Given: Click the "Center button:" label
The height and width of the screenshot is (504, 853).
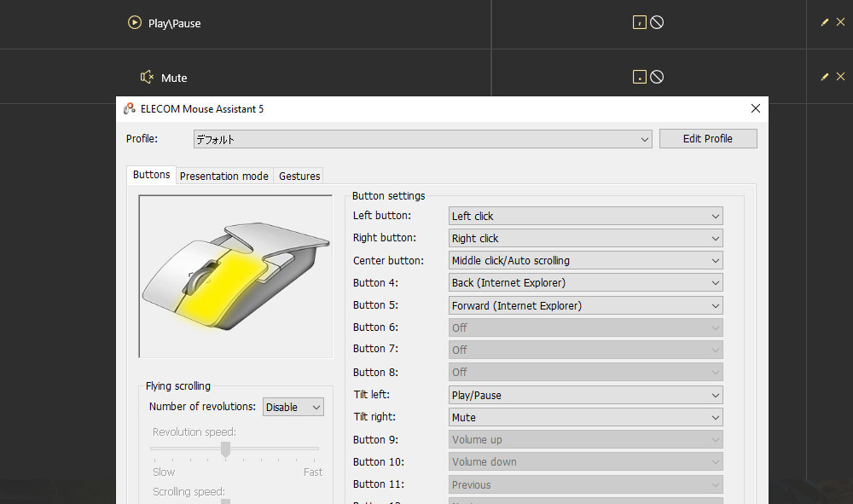Looking at the screenshot, I should [x=388, y=260].
